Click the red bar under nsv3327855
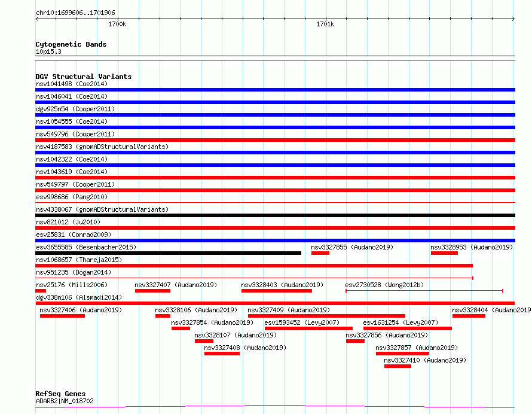The height and width of the screenshot is (414, 532). (320, 253)
